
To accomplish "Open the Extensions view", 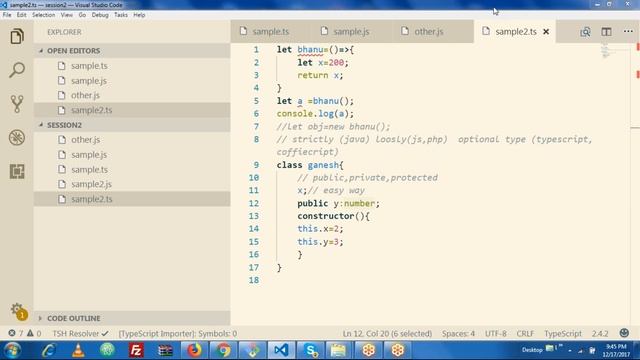I will [x=17, y=171].
